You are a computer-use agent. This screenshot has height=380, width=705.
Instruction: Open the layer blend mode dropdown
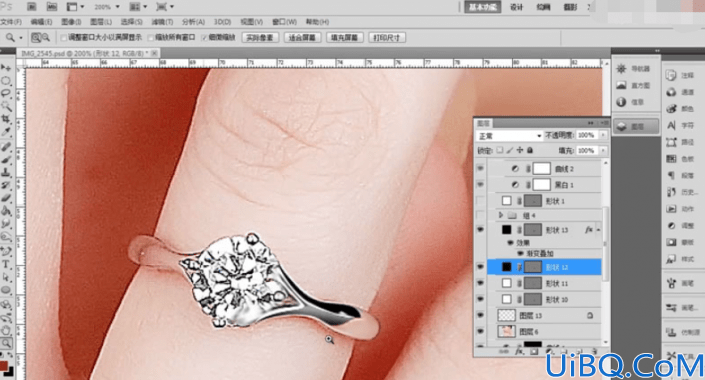[x=509, y=135]
